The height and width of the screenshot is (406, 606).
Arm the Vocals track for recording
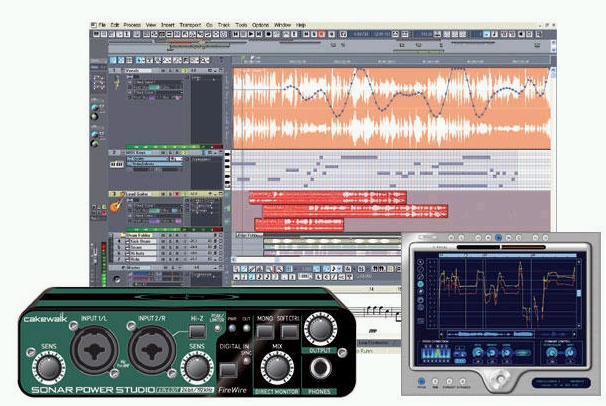tap(177, 70)
